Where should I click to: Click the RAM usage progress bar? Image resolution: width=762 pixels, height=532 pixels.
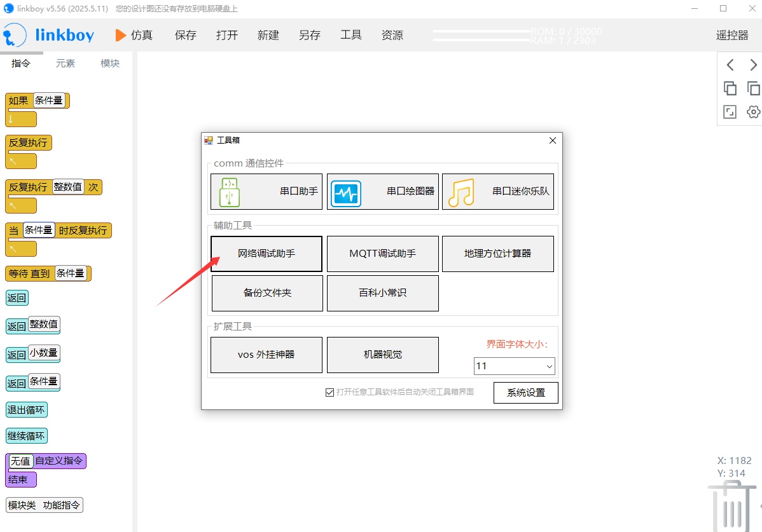pyautogui.click(x=481, y=40)
